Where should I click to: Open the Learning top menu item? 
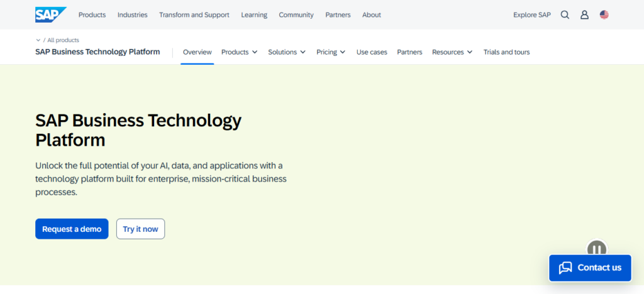[x=254, y=14]
